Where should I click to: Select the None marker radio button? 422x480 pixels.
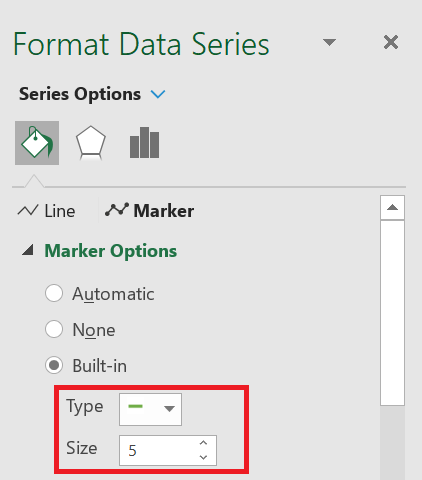[54, 329]
